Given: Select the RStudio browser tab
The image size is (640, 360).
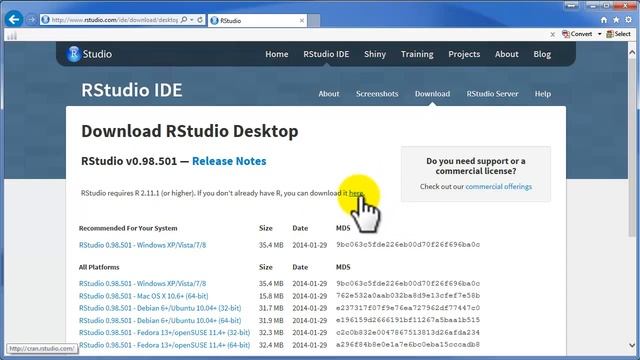Looking at the screenshot, I should click(x=257, y=20).
